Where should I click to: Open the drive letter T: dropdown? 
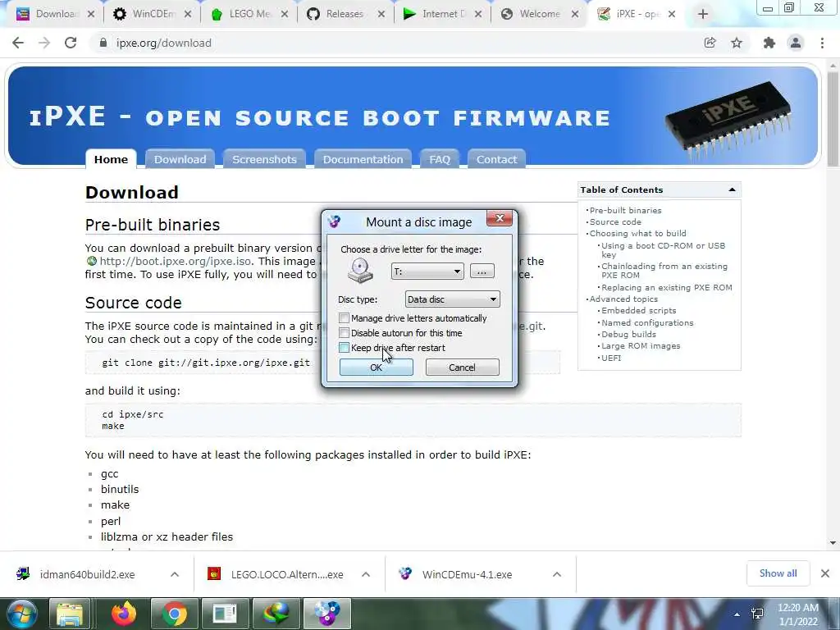tap(427, 271)
